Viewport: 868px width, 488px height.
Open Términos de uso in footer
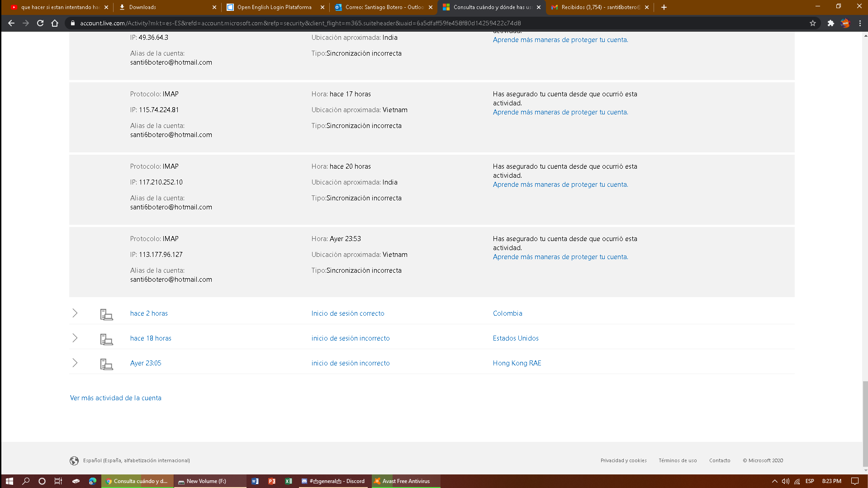[x=678, y=460]
